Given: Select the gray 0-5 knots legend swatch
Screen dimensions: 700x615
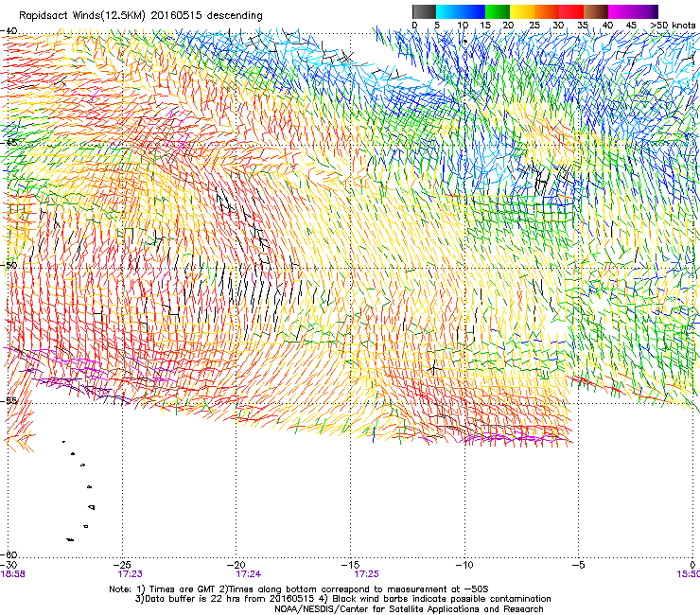Looking at the screenshot, I should (424, 11).
